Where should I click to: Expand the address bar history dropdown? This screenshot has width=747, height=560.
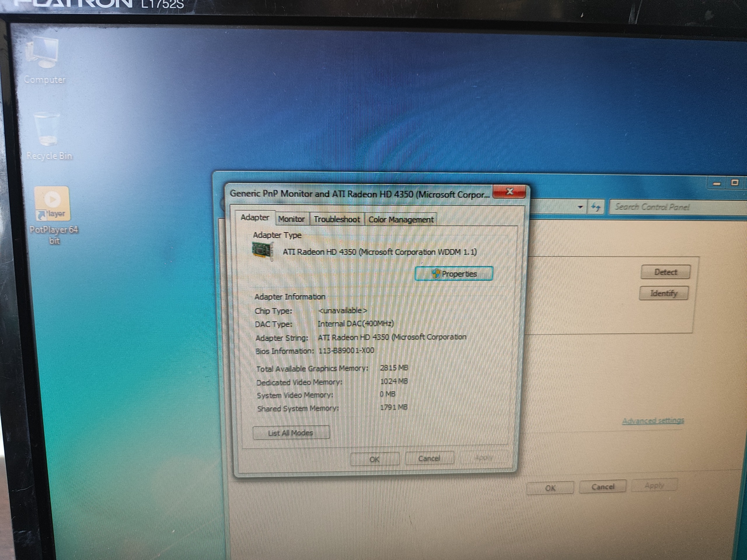[580, 206]
